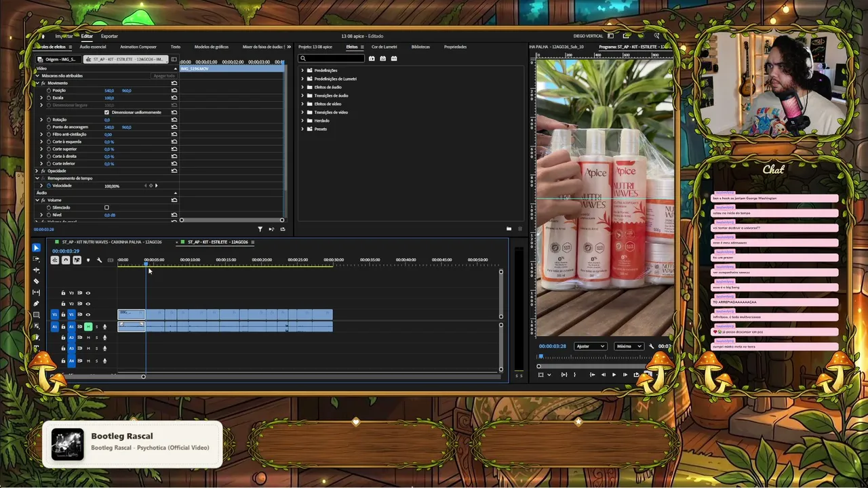Click the Propriedades panel tab
The width and height of the screenshot is (868, 488).
[455, 47]
